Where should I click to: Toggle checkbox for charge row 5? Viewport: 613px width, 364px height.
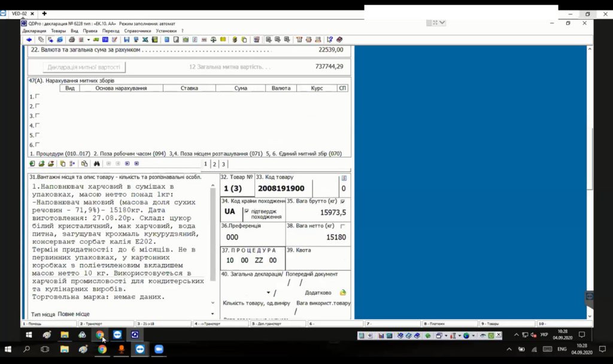pyautogui.click(x=38, y=135)
